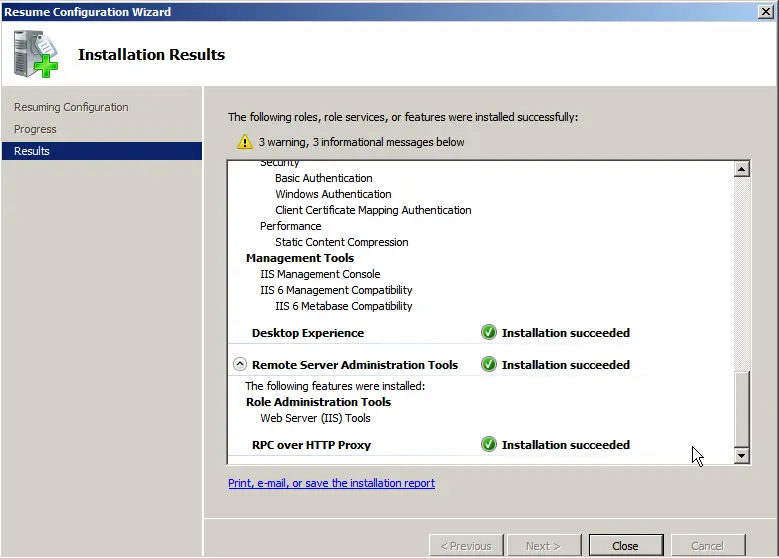
Task: Select Web Server (IIS) Tools entry
Action: [315, 418]
